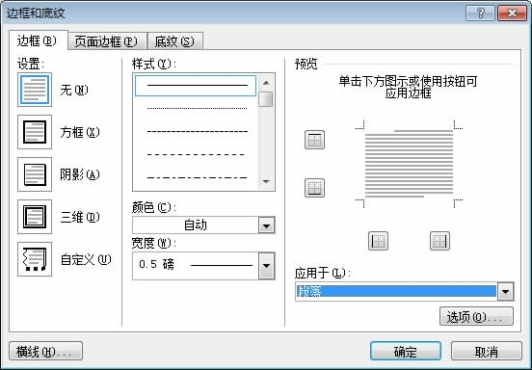This screenshot has height=370, width=532.
Task: Click the 方框(X) label text
Action: [80, 132]
